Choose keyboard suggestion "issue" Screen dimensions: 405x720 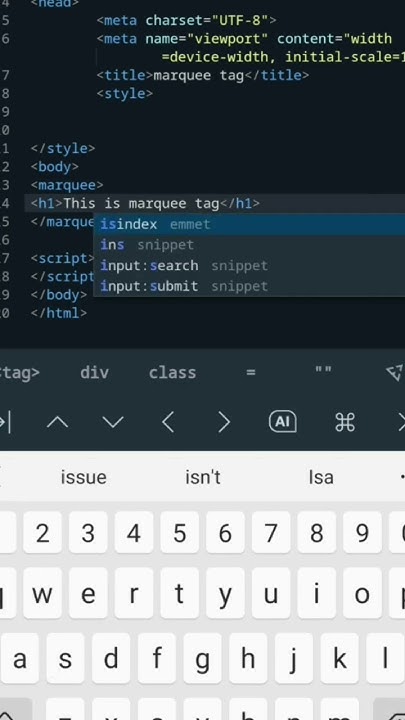(84, 478)
